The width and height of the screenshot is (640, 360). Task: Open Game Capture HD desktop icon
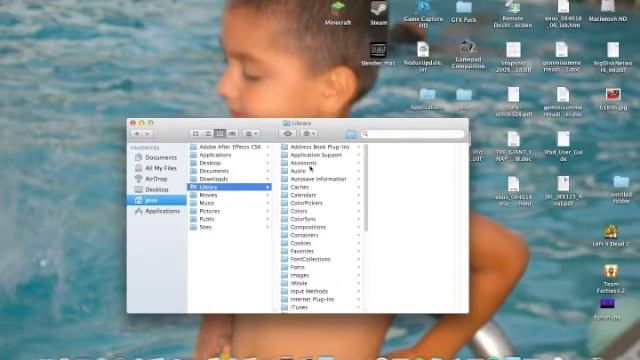(423, 14)
